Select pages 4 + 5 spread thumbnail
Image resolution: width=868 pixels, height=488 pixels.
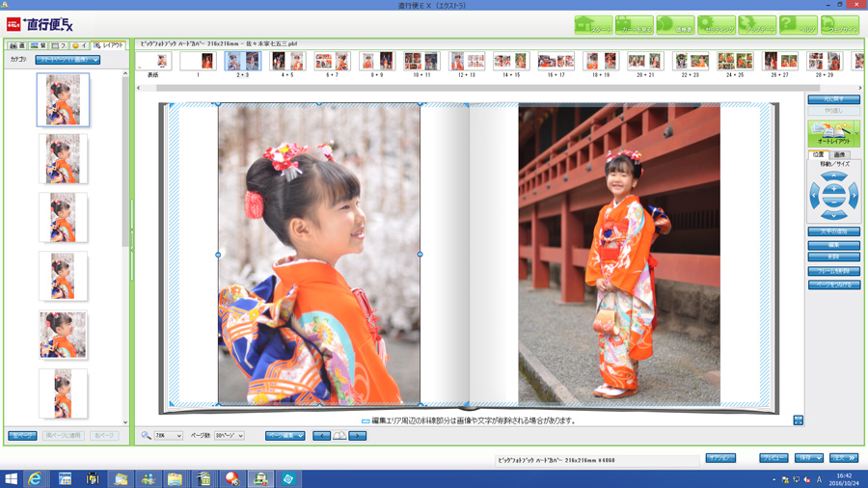pyautogui.click(x=287, y=63)
